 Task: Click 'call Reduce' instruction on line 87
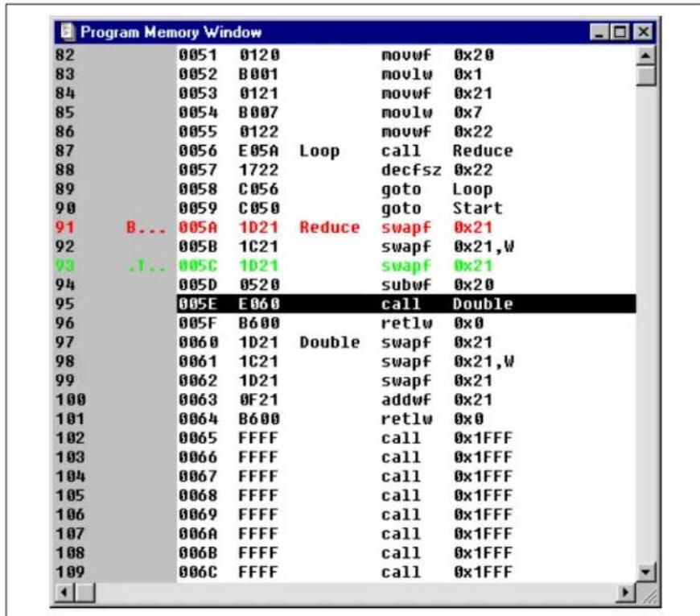(x=447, y=151)
